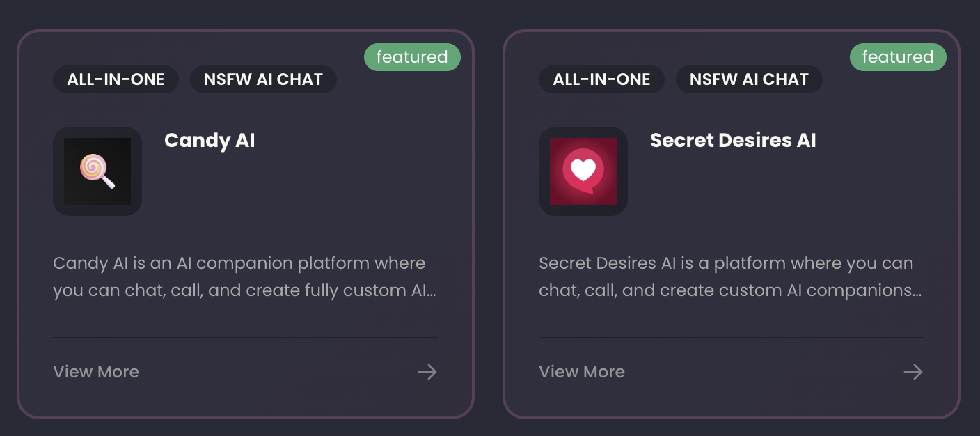Select the NSFW AI CHAT tag on Secret Desires AI card
The image size is (980, 436).
point(749,79)
